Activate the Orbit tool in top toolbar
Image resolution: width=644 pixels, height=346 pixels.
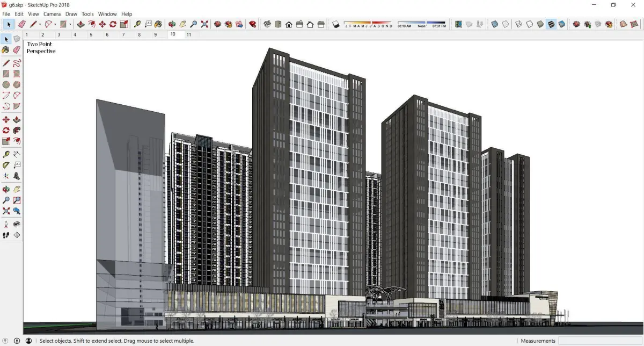[172, 24]
